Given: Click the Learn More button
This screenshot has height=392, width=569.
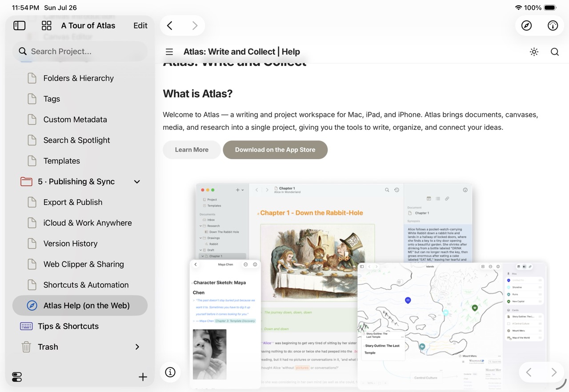Looking at the screenshot, I should coord(192,150).
